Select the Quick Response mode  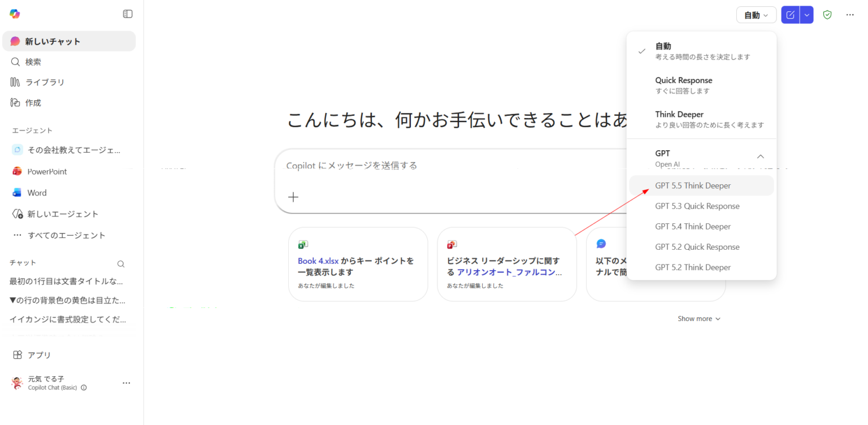[x=701, y=85]
